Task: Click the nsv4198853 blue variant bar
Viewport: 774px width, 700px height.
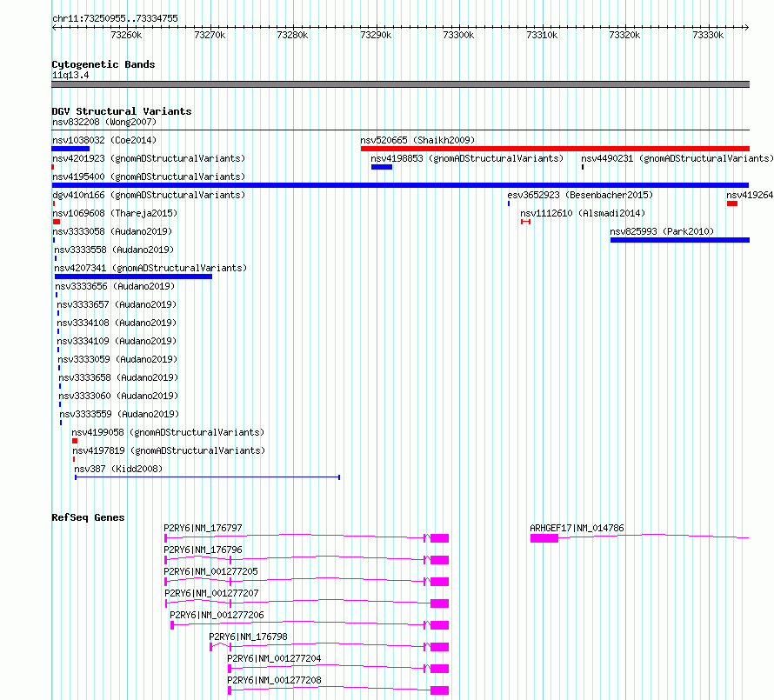Action: coord(382,167)
